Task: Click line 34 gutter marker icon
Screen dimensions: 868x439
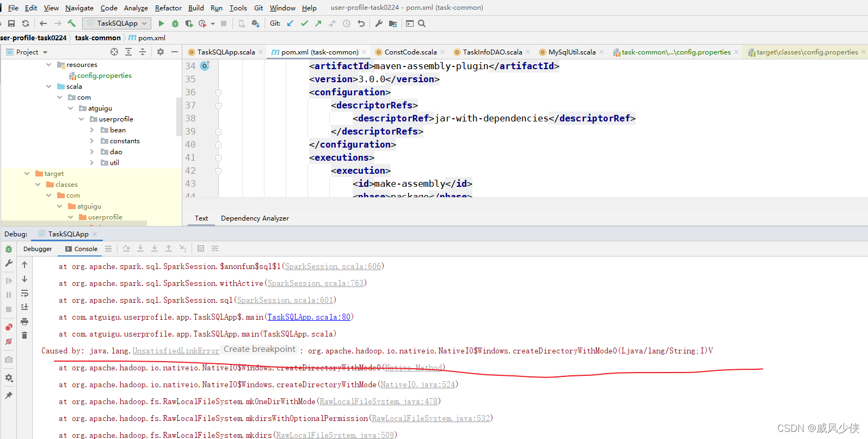Action: point(205,66)
